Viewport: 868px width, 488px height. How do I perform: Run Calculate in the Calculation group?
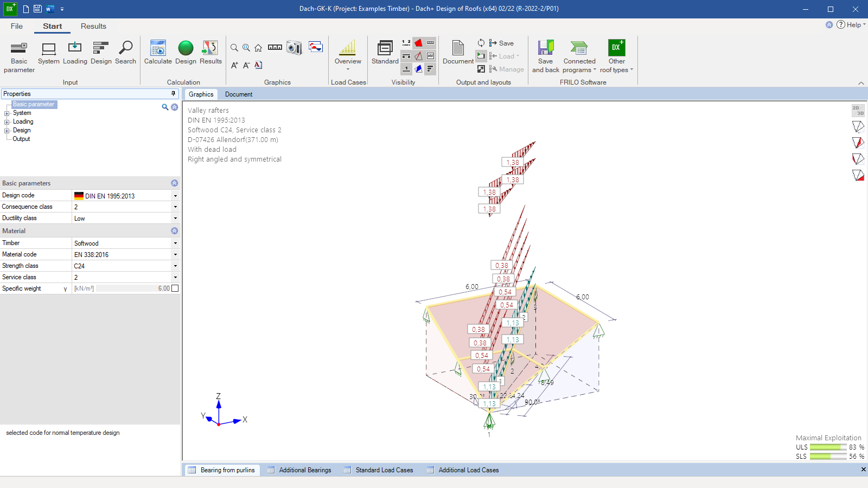click(158, 53)
